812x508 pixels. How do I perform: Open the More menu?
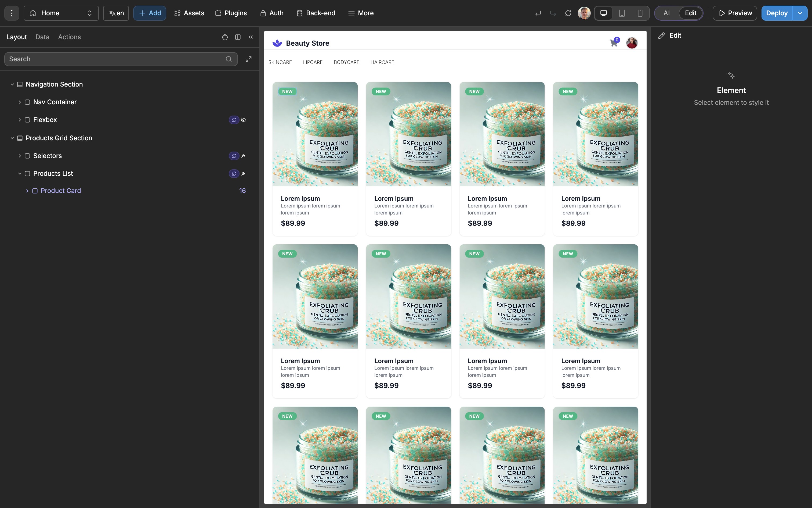361,13
